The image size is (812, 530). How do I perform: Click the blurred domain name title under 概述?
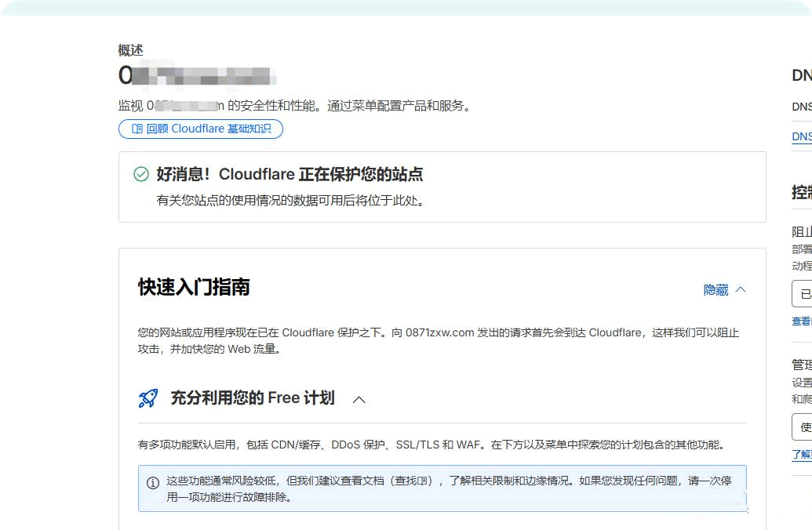[198, 76]
